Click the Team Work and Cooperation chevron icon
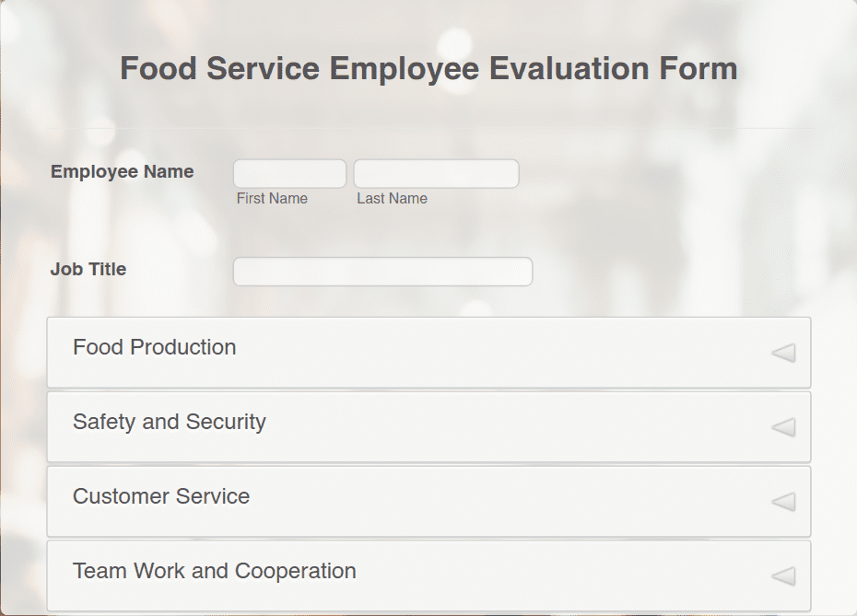857x616 pixels. 781,575
